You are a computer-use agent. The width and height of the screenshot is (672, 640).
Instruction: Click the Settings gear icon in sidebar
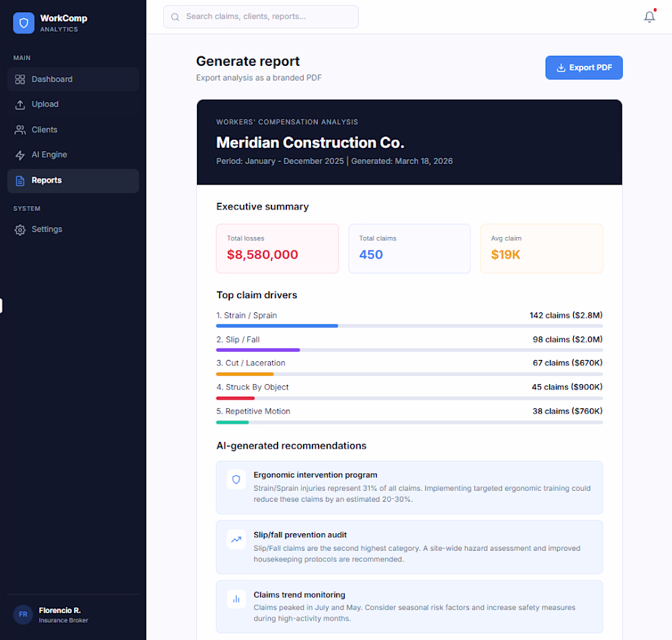(x=19, y=230)
